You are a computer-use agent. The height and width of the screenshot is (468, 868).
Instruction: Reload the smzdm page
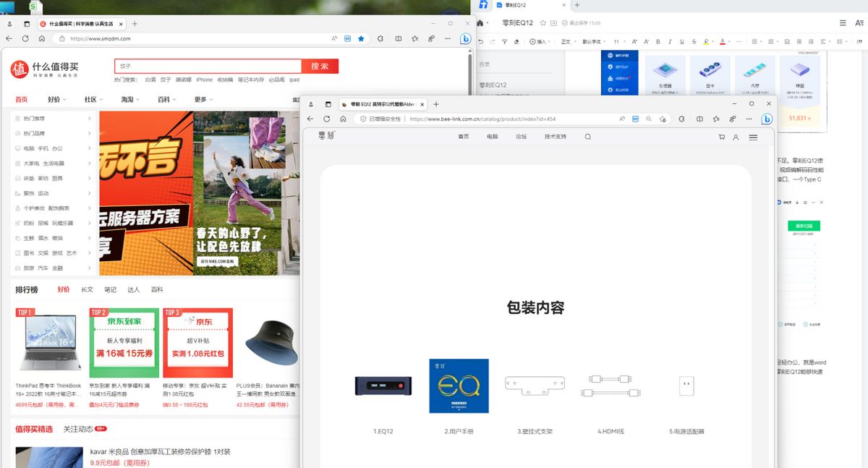point(25,38)
